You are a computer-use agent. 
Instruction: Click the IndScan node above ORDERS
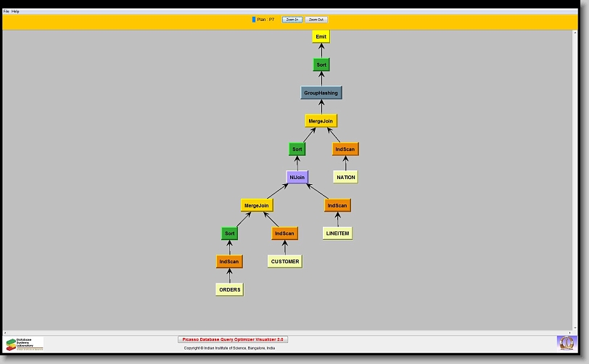(229, 261)
